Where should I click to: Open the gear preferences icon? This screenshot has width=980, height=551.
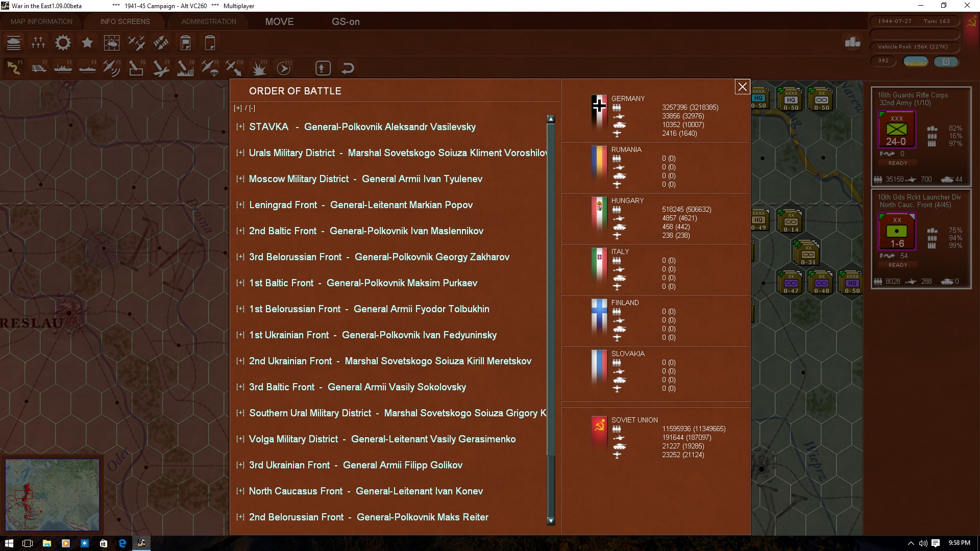[x=63, y=43]
